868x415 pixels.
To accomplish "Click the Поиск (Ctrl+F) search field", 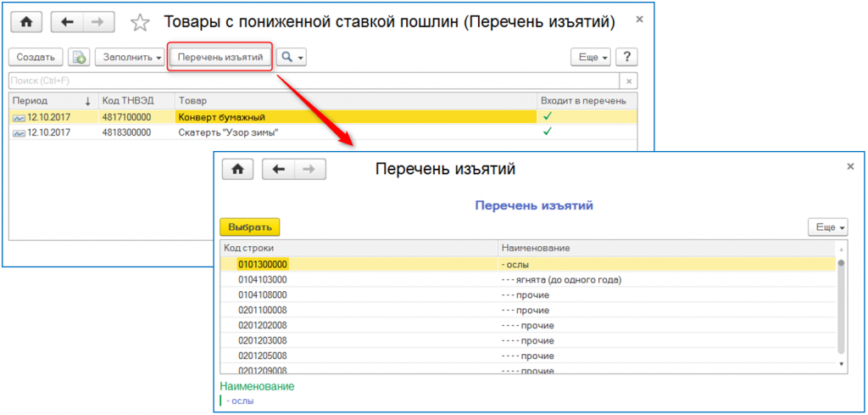I will point(312,81).
